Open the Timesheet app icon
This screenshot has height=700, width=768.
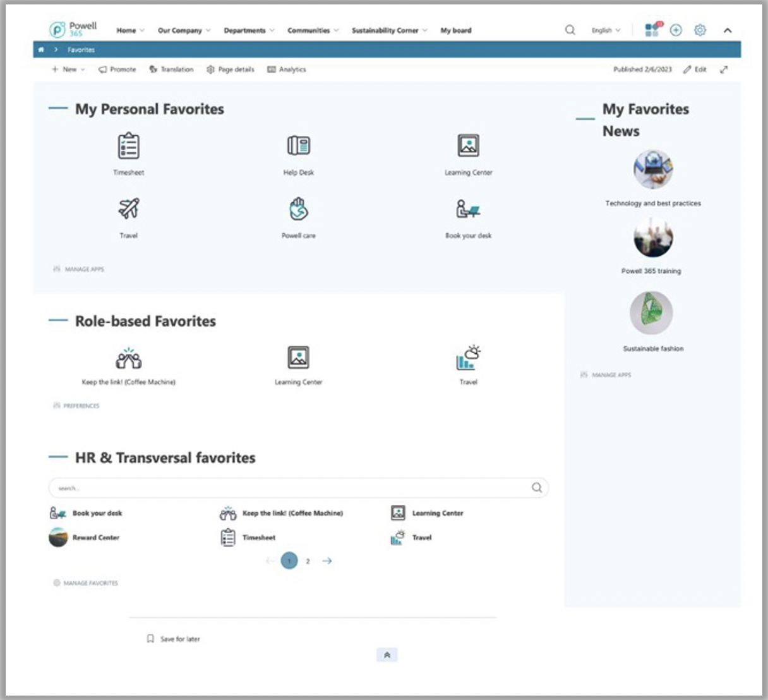coord(129,147)
